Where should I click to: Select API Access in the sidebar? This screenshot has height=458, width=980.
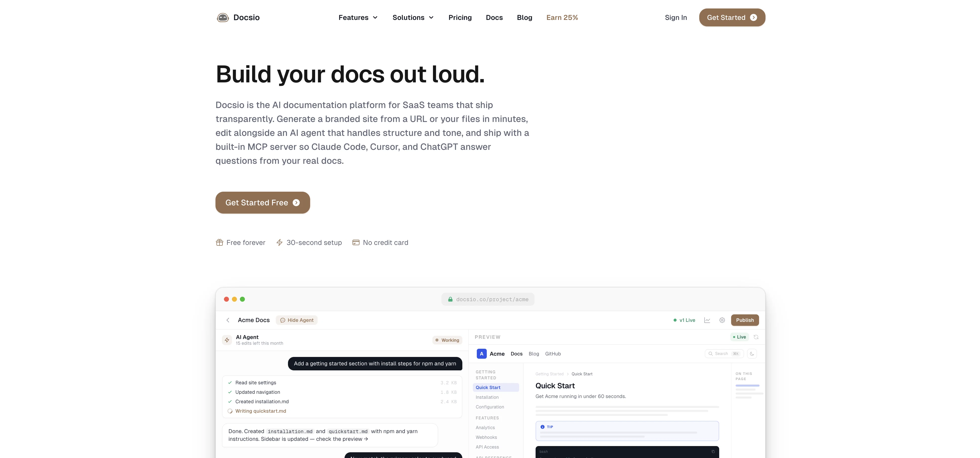click(487, 447)
